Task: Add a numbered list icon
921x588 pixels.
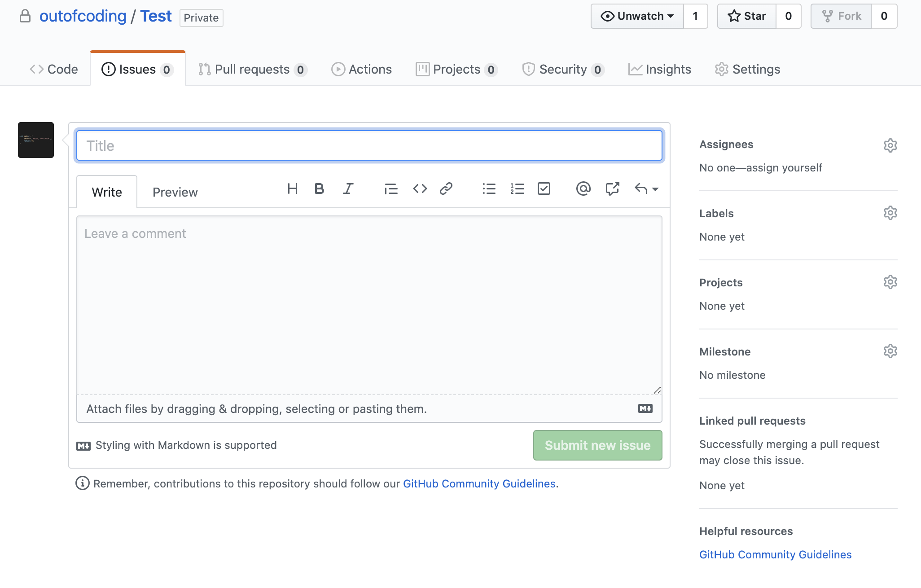Action: pos(517,189)
